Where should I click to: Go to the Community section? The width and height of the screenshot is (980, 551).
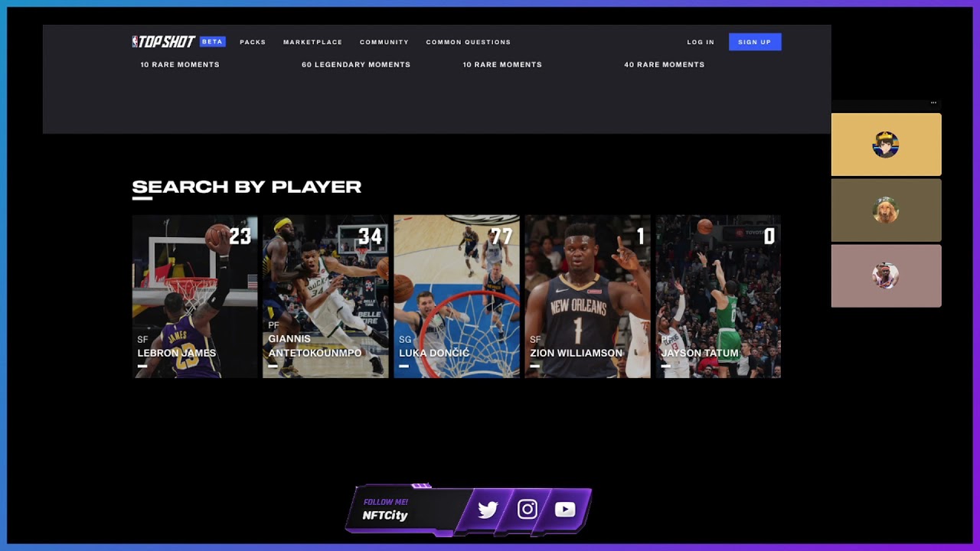click(384, 42)
